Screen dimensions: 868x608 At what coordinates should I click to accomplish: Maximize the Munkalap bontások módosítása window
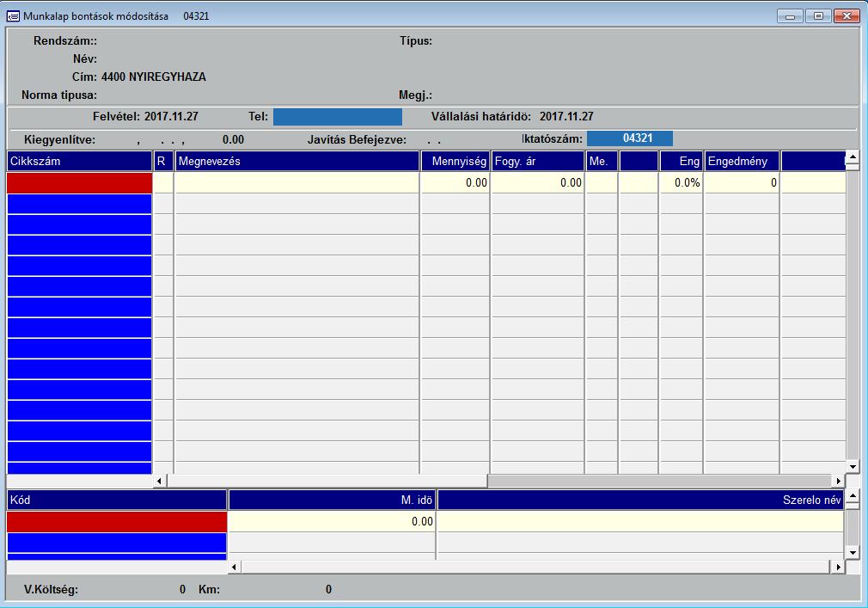tap(818, 16)
